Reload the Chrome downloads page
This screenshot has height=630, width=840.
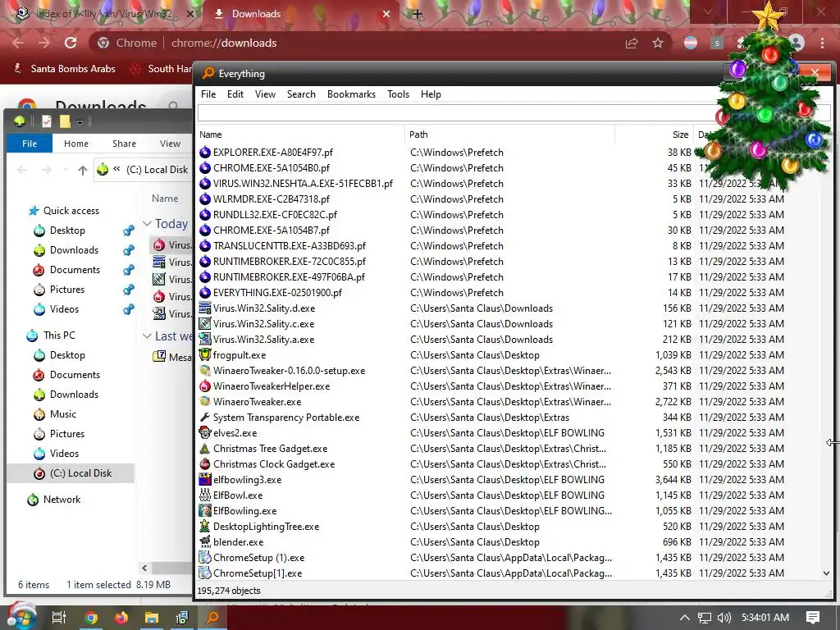point(71,43)
